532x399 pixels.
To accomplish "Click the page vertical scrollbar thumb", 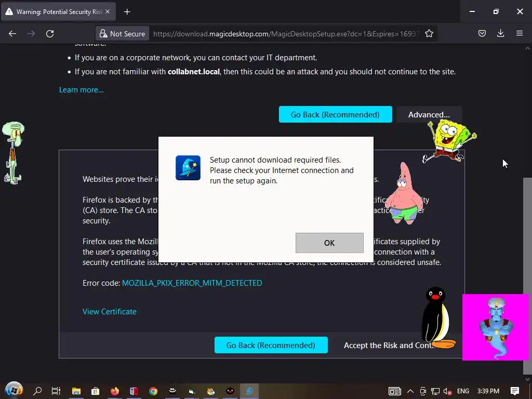I will click(x=527, y=275).
